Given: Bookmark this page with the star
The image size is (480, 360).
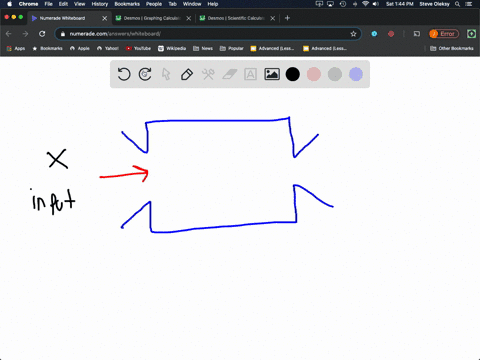Looking at the screenshot, I should [353, 34].
